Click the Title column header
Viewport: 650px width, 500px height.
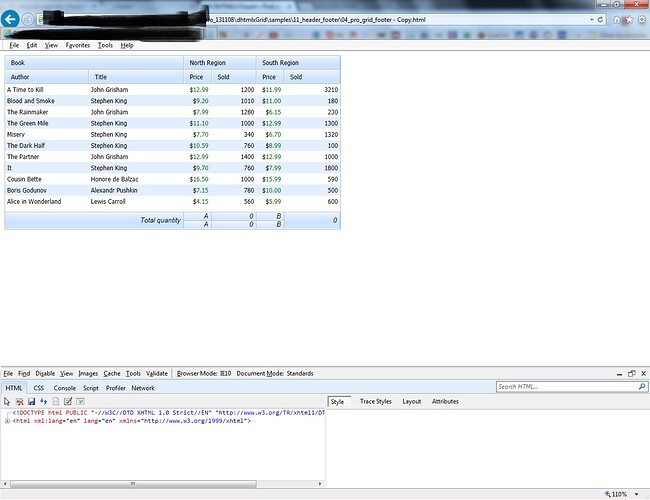coord(136,77)
